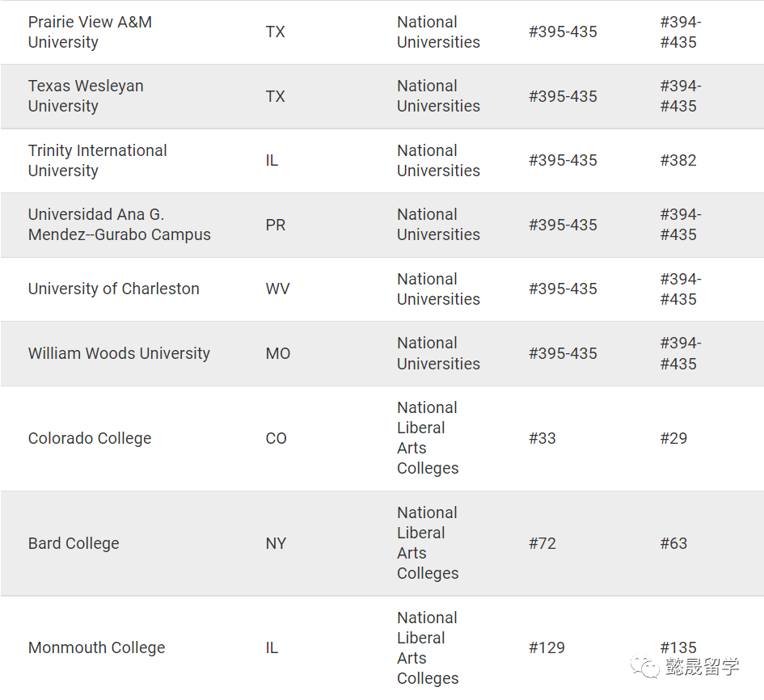Click William Woods University name
Screen dimensions: 764x700
(x=119, y=353)
